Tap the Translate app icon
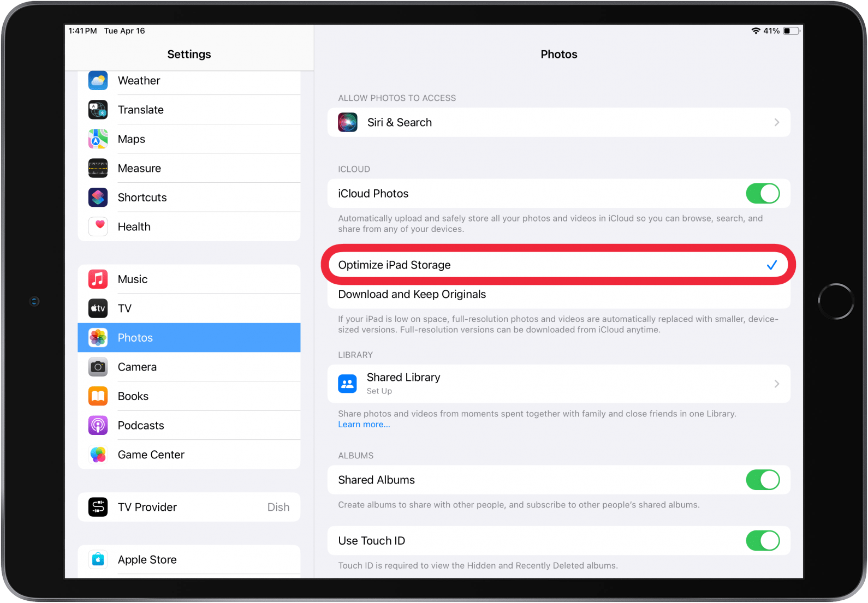Viewport: 868px width, 603px height. point(98,110)
